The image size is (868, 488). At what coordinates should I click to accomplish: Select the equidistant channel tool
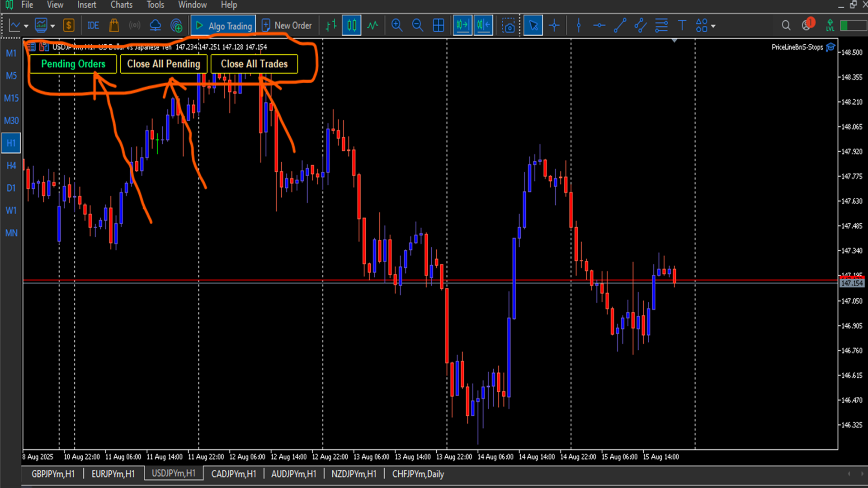click(641, 26)
